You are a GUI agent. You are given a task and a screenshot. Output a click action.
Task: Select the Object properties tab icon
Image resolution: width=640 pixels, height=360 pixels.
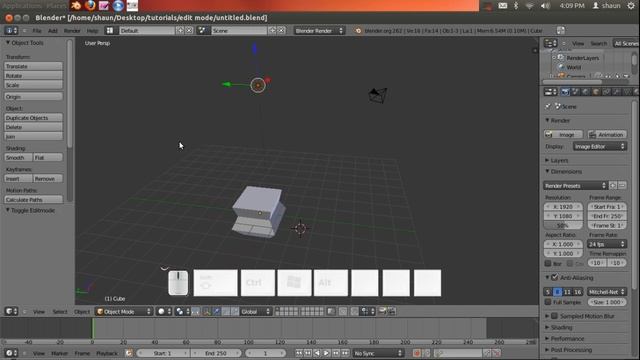[x=596, y=92]
